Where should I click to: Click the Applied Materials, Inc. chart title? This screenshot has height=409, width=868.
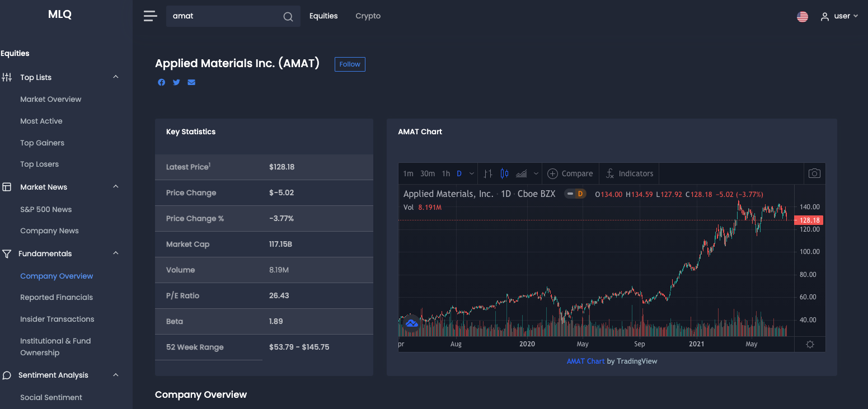click(x=449, y=194)
